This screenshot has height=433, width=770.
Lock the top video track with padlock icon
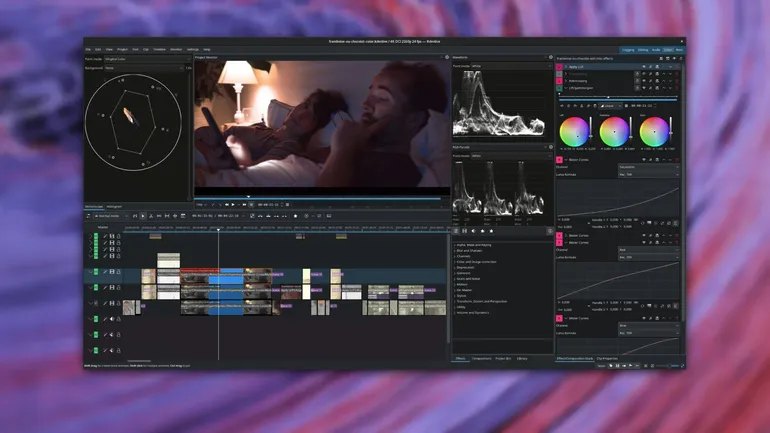(x=118, y=236)
